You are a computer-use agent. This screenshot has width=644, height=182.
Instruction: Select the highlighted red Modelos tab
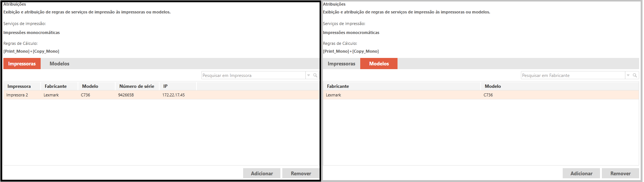click(379, 64)
